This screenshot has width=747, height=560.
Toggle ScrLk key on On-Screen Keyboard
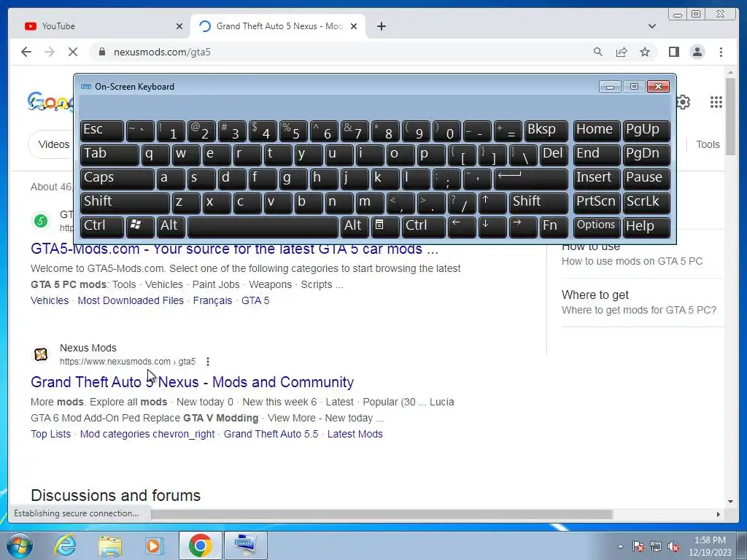(646, 203)
